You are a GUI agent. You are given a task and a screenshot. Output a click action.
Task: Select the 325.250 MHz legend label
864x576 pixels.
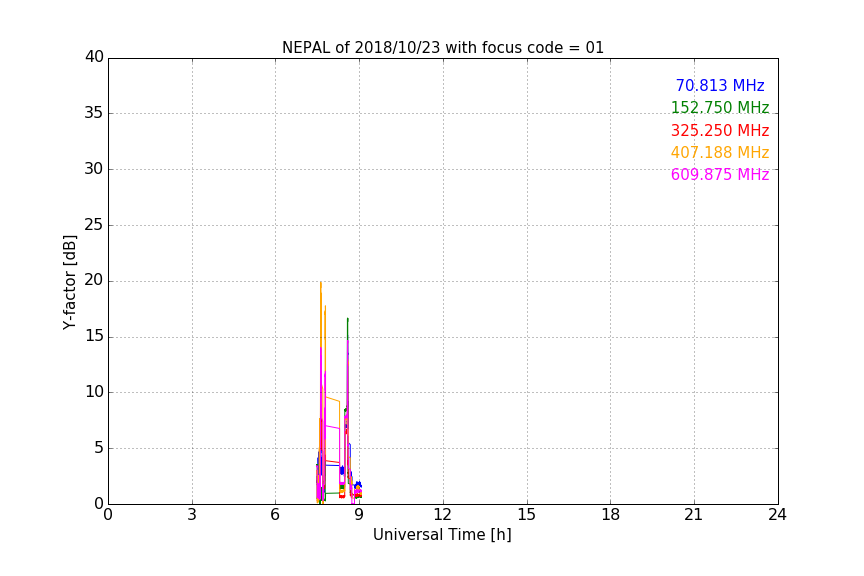[x=720, y=131]
